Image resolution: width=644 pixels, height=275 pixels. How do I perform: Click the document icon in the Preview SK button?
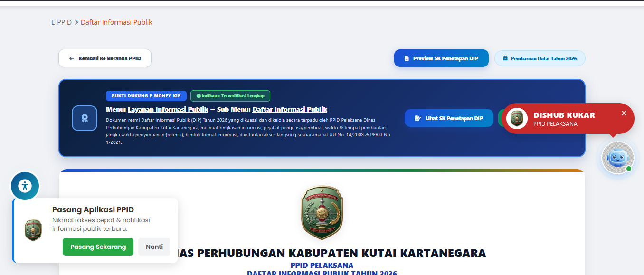[407, 58]
